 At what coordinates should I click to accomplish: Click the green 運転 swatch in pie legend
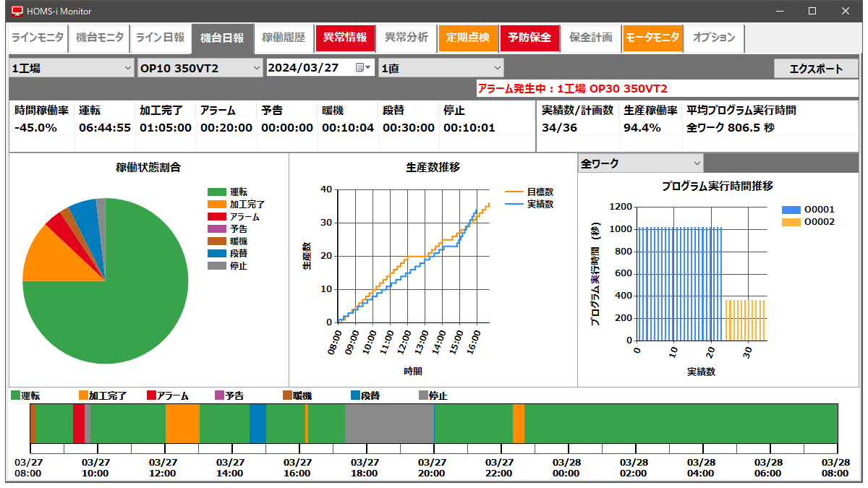pyautogui.click(x=216, y=192)
